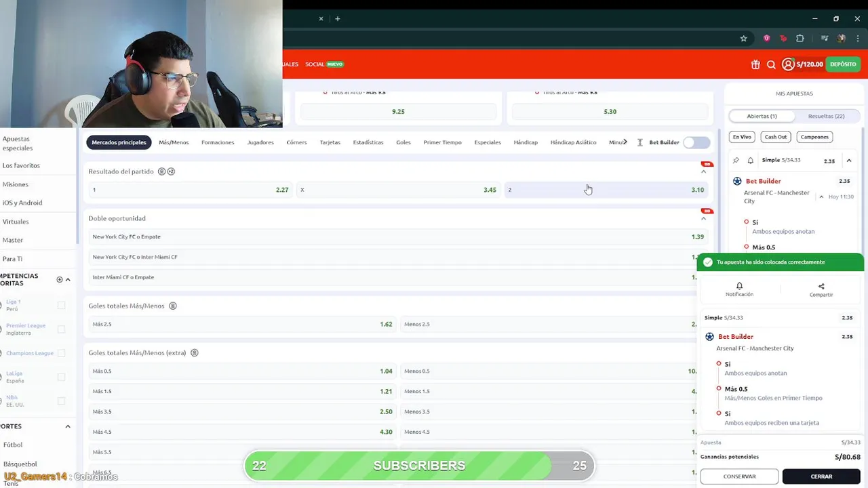The image size is (868, 488).
Task: Collapse the Competencias favoritas sidebar section
Action: point(68,279)
